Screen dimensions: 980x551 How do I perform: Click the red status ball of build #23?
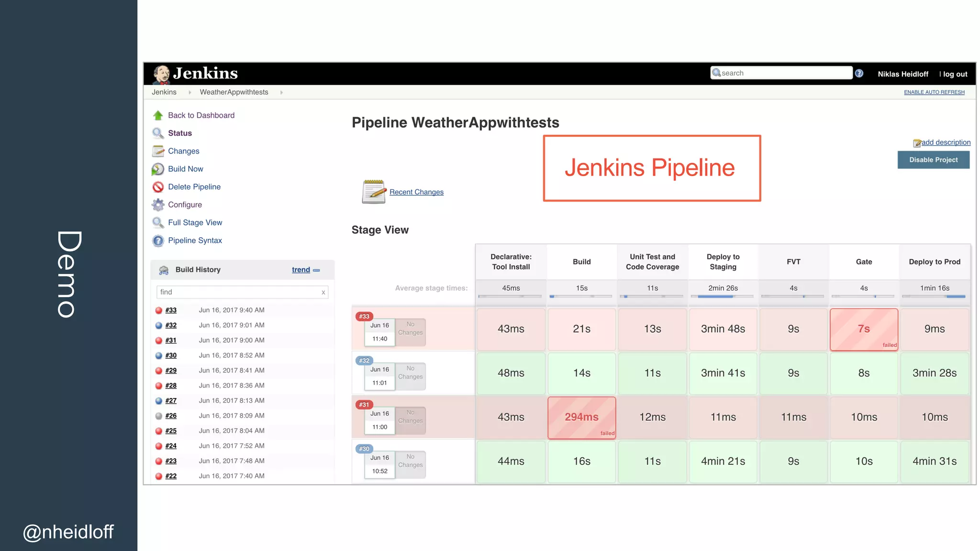pyautogui.click(x=159, y=461)
